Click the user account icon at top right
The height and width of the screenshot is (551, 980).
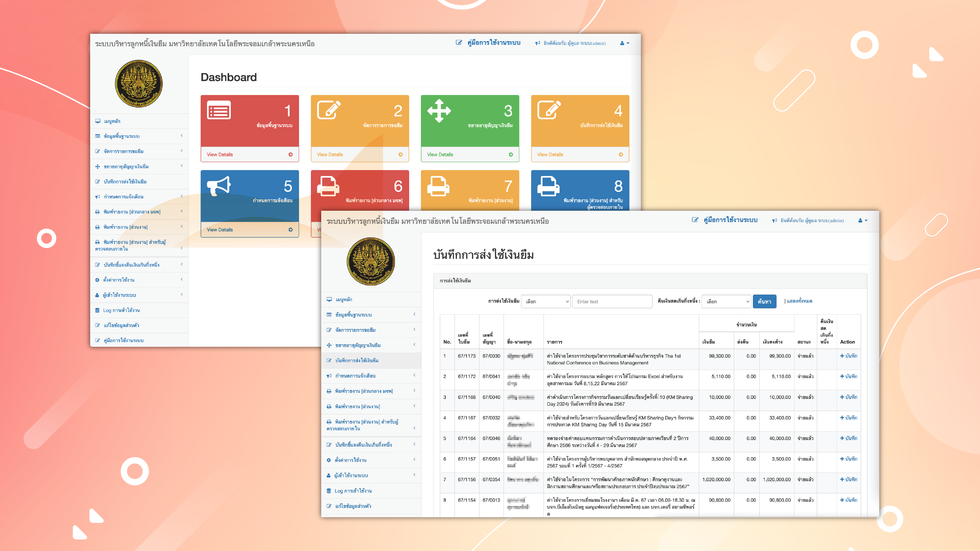tap(860, 220)
